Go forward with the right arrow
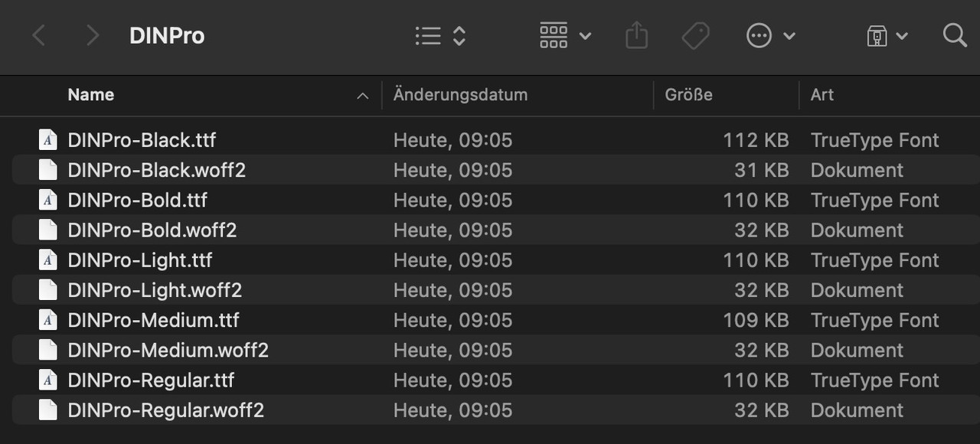This screenshot has width=980, height=444. coord(93,35)
